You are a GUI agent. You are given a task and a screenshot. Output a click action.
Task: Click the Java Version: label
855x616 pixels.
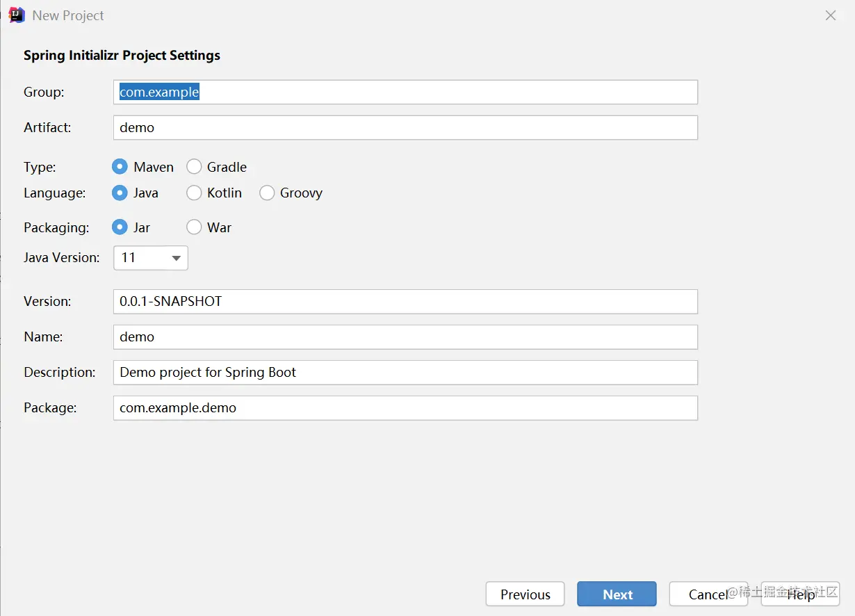(62, 257)
